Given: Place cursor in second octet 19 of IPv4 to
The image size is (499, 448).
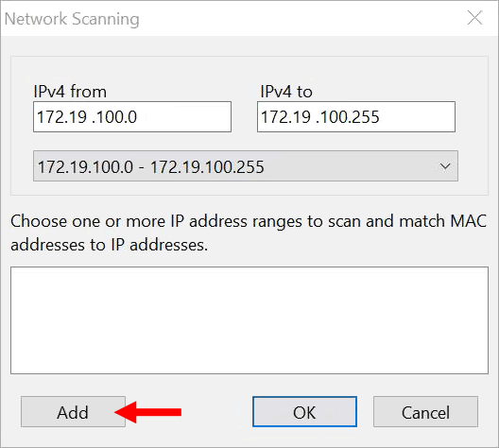Looking at the screenshot, I should point(301,117).
